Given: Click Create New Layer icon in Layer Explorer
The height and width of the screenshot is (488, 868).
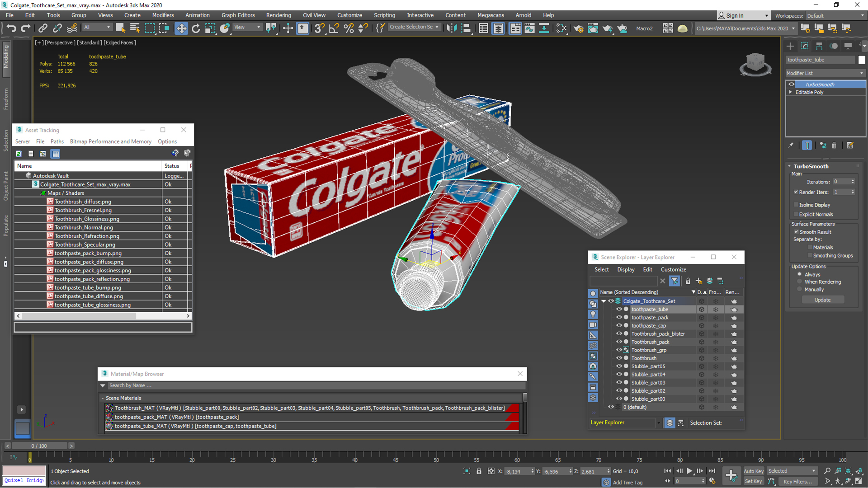Looking at the screenshot, I should (699, 281).
